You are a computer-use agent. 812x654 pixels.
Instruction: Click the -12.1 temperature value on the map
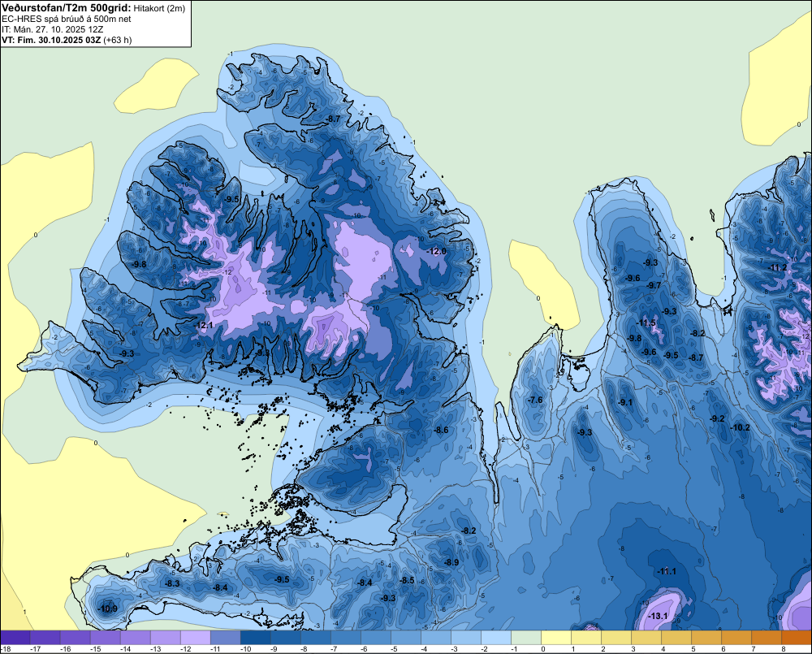[x=205, y=326]
